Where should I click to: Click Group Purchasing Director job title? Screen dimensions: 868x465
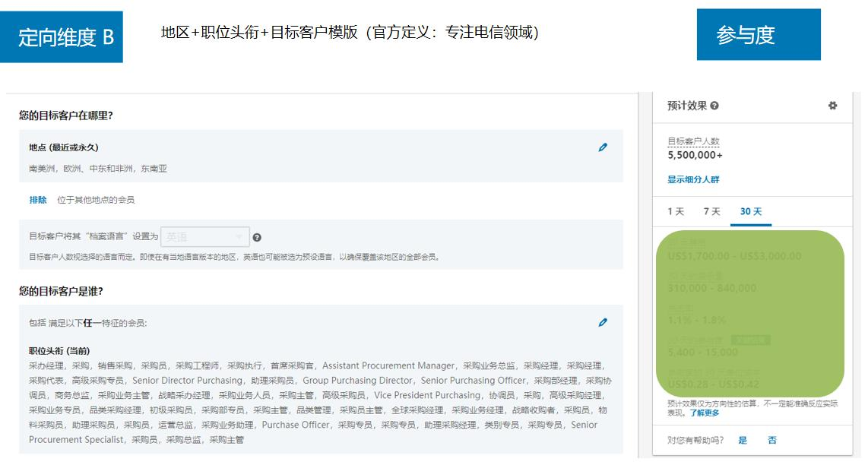[x=357, y=381]
